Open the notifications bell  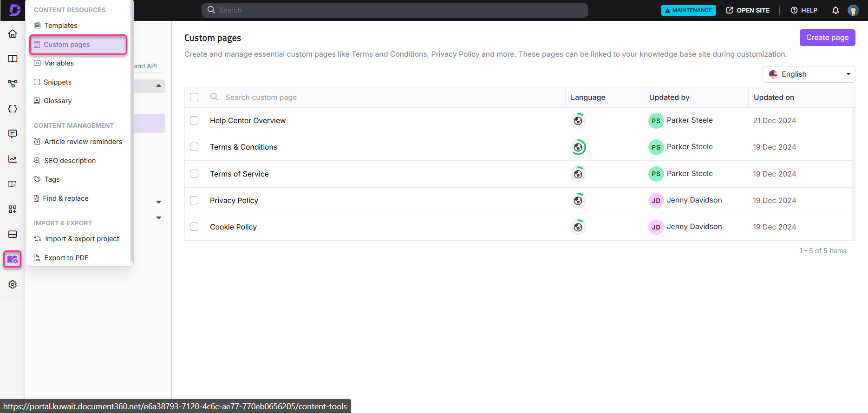click(835, 10)
